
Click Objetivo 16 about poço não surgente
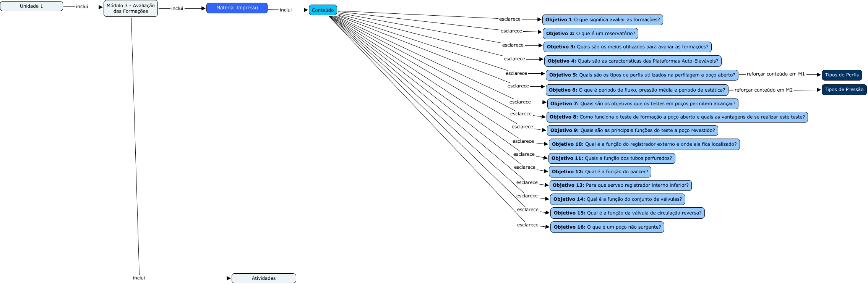(607, 227)
